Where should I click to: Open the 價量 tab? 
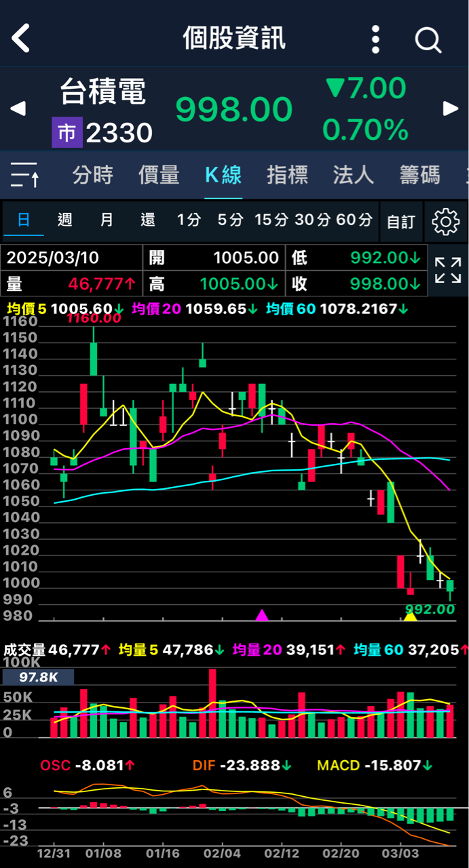coord(159,175)
